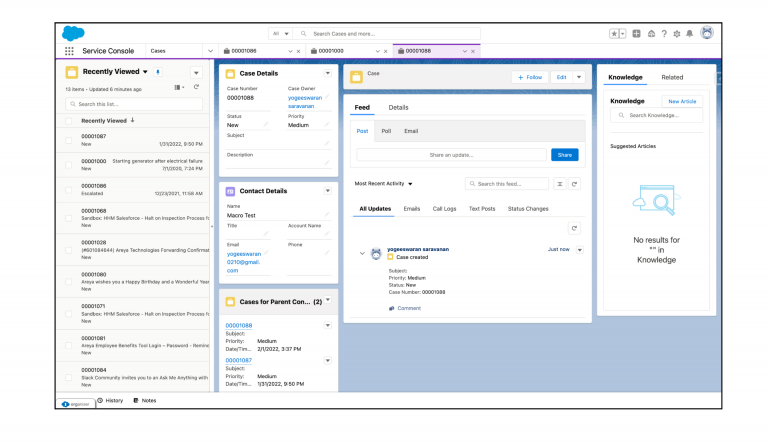
Task: Refresh the Recently Viewed list
Action: click(196, 87)
